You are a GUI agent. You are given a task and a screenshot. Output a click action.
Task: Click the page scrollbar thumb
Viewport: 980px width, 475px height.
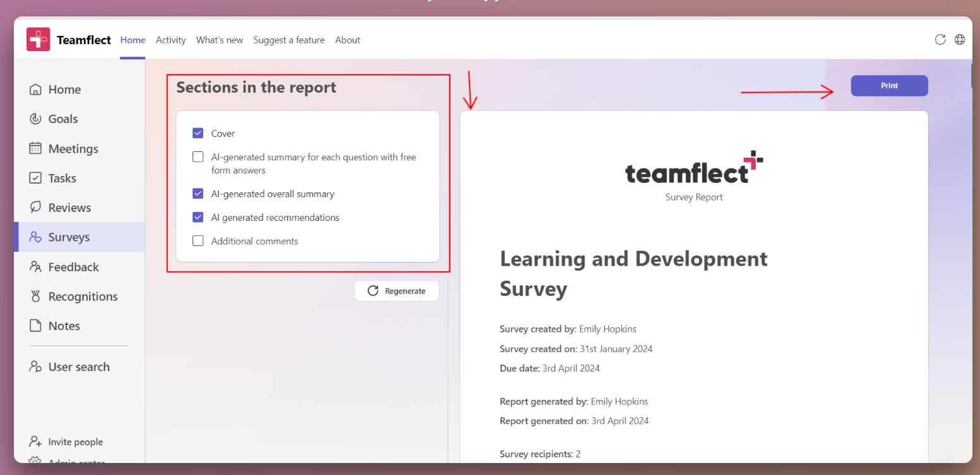point(972,74)
